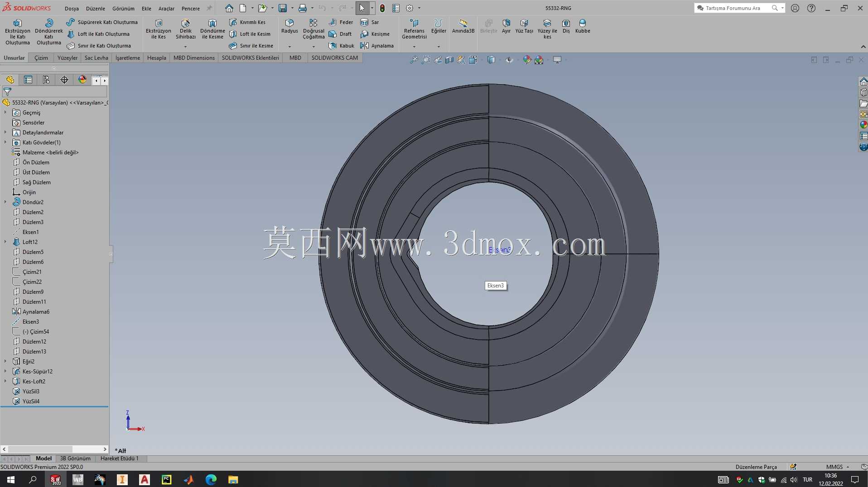Expand the Loft12 feature

coord(5,242)
